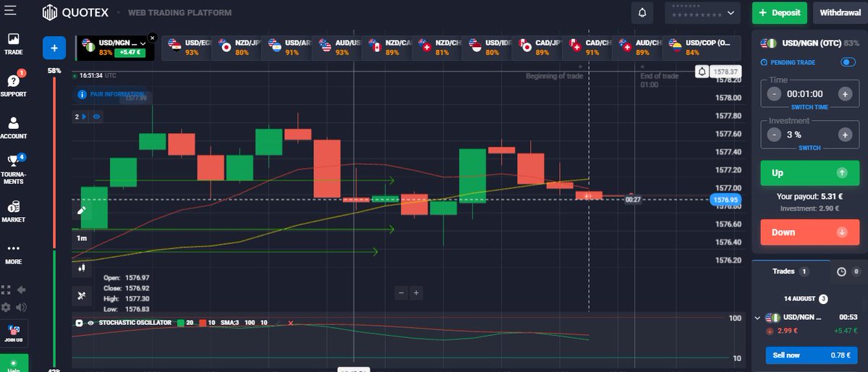The width and height of the screenshot is (868, 372).
Task: Click the Deposit button
Action: [780, 12]
